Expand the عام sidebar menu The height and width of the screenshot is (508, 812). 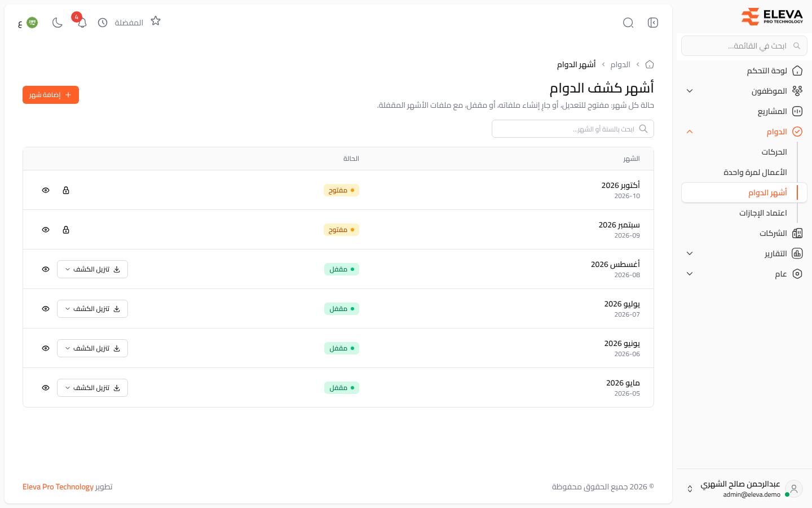(x=744, y=274)
